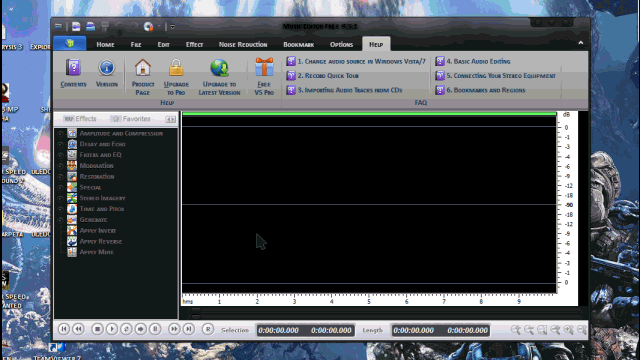The height and width of the screenshot is (360, 640).
Task: Click the Length end time field
Action: (x=467, y=330)
